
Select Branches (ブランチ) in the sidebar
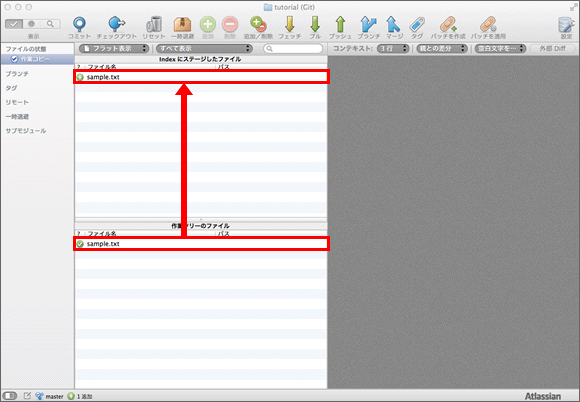(x=17, y=74)
